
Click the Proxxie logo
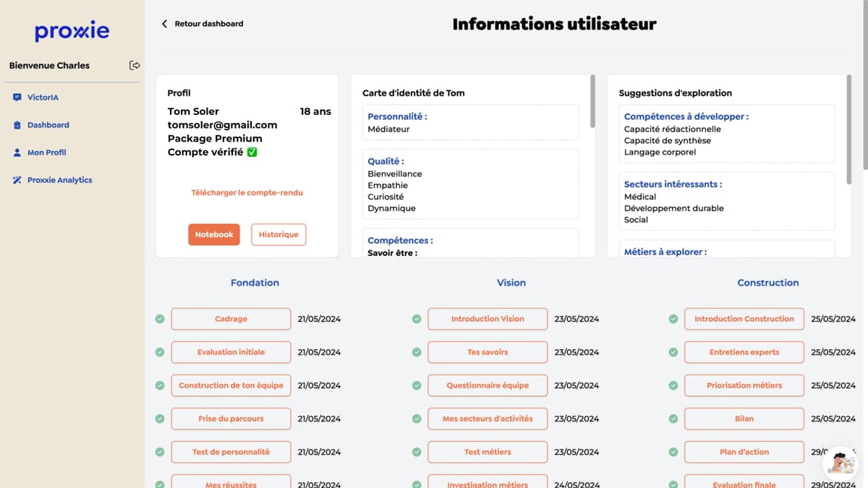point(72,31)
